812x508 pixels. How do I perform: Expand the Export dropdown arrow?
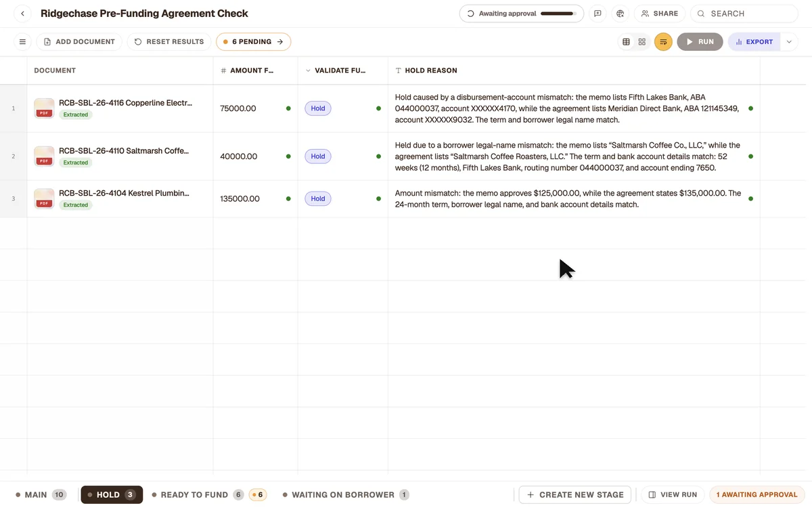click(x=789, y=42)
